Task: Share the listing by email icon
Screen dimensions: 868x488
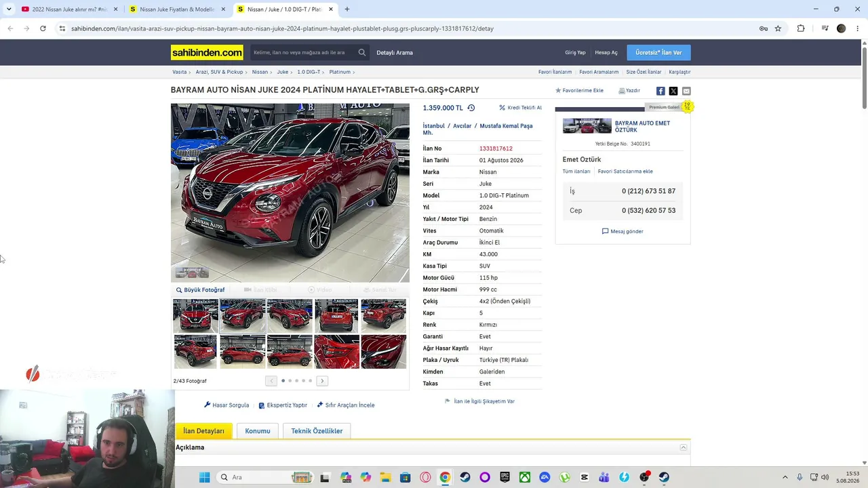Action: tap(686, 91)
